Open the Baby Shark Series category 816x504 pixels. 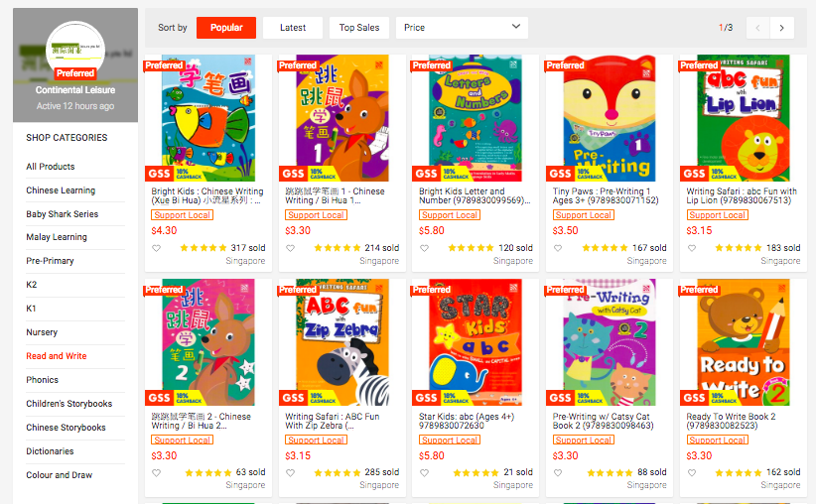62,213
